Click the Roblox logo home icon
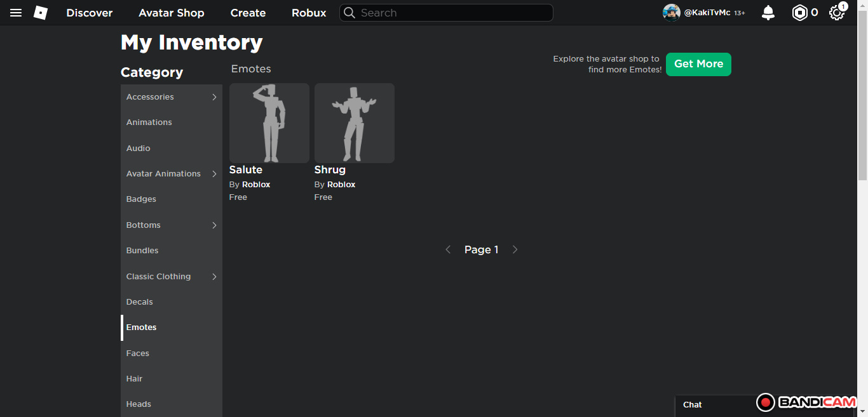The width and height of the screenshot is (868, 417). 41,13
